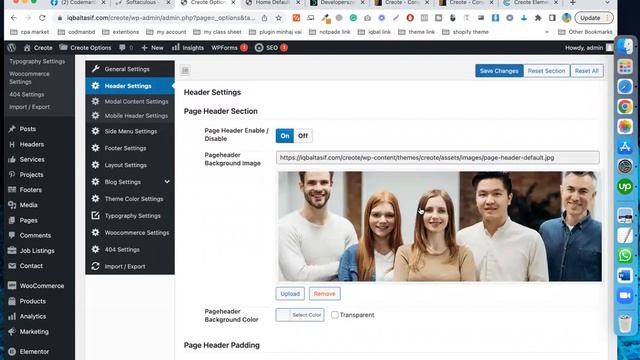The image size is (640, 360).
Task: Go back in browser history
Action: (x=13, y=18)
